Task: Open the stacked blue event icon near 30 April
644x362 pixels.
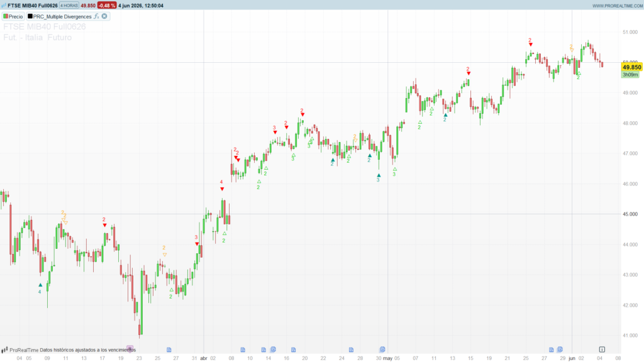Action: tap(382, 349)
